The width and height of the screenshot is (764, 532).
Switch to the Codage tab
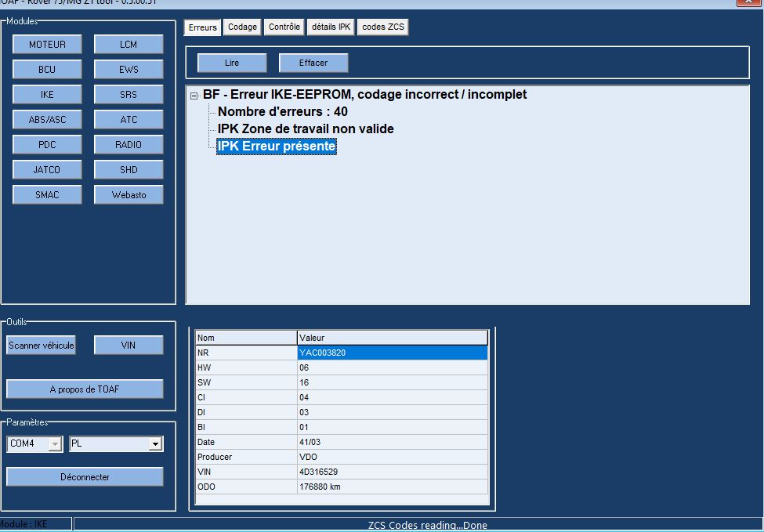pyautogui.click(x=242, y=27)
